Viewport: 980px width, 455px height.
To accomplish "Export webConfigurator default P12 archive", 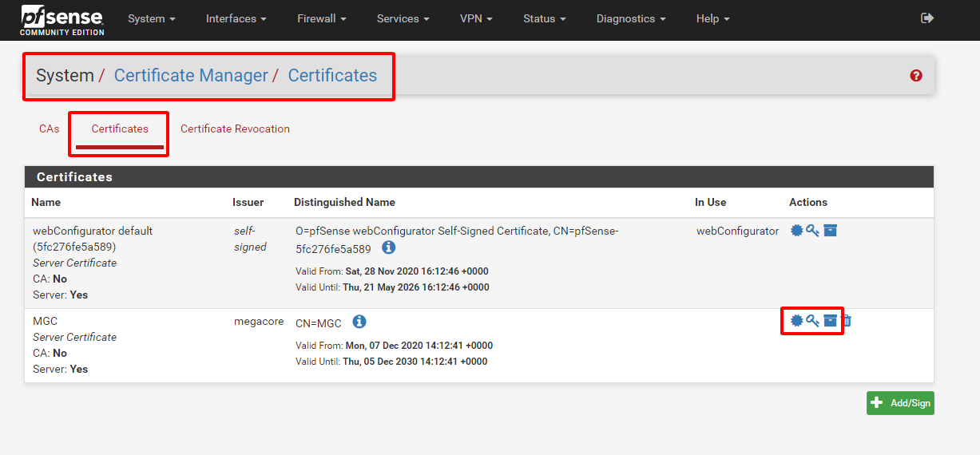I will (x=831, y=231).
